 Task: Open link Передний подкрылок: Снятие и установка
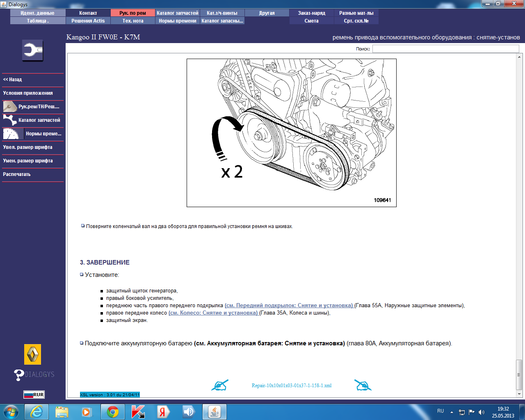(289, 306)
